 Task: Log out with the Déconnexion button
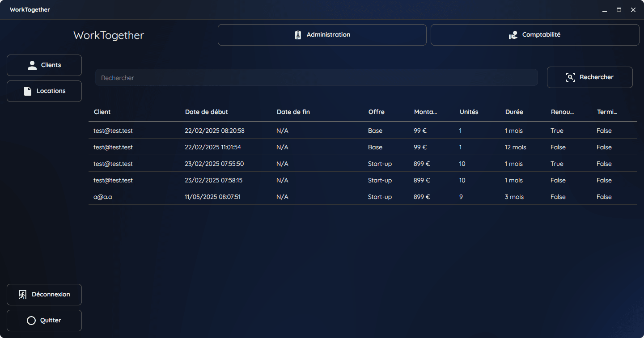coord(44,295)
